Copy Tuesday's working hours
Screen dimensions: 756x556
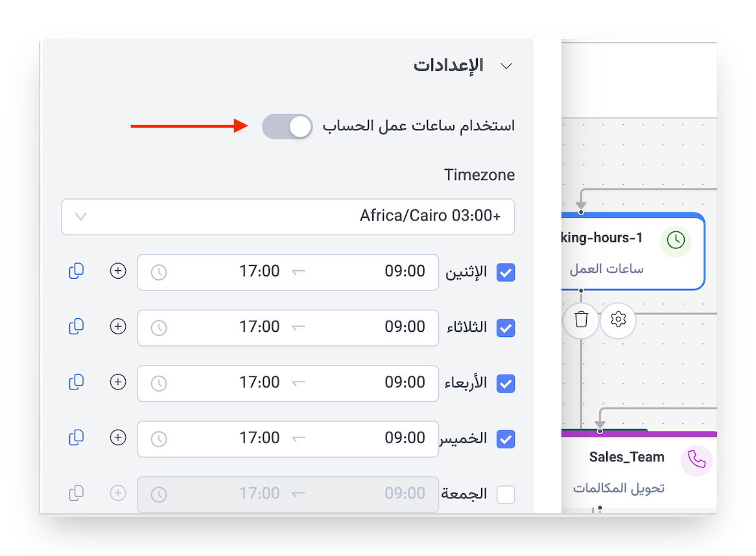click(x=77, y=327)
